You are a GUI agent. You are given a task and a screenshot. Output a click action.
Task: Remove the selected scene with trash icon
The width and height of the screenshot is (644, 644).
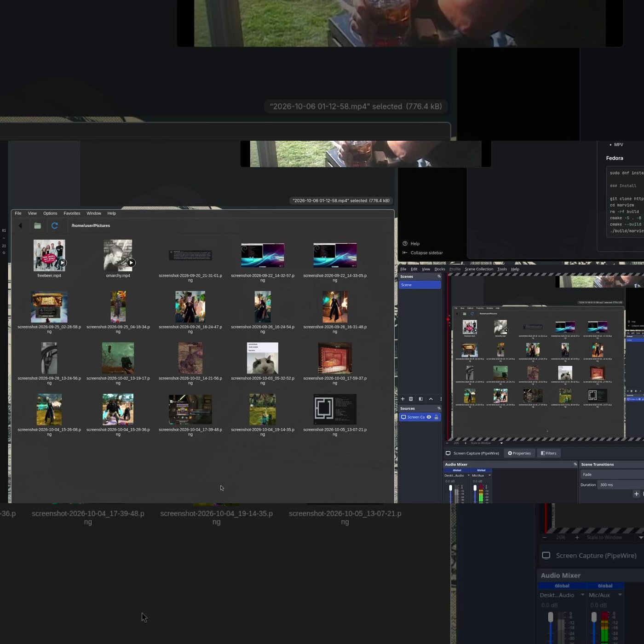click(411, 399)
